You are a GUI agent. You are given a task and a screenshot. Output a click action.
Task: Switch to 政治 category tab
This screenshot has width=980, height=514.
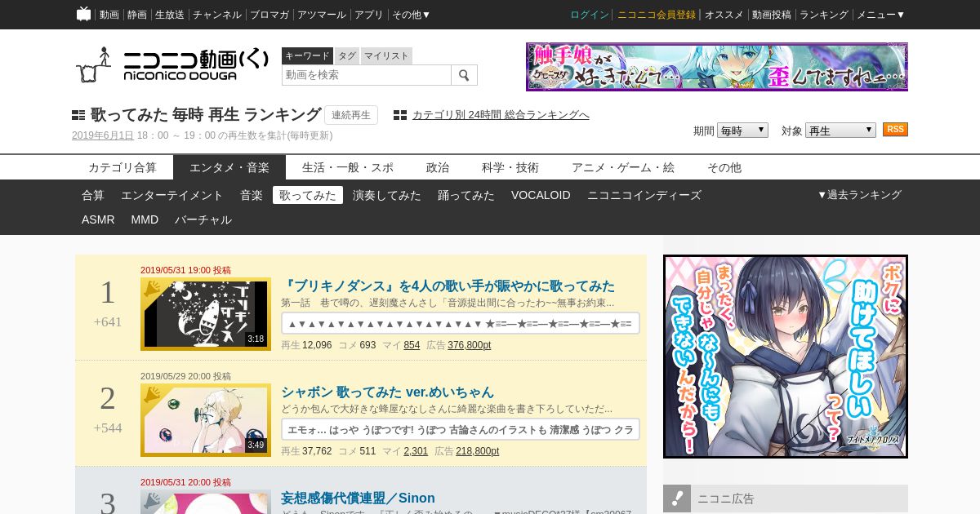click(x=438, y=167)
